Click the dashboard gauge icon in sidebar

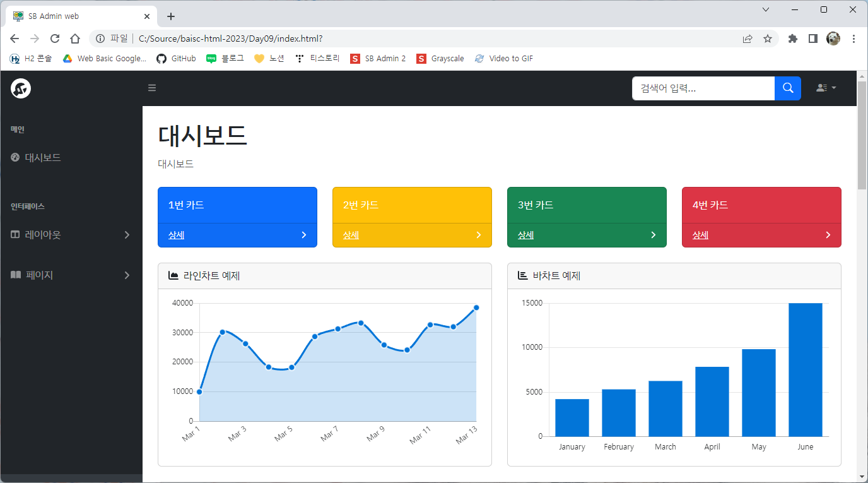(x=15, y=157)
